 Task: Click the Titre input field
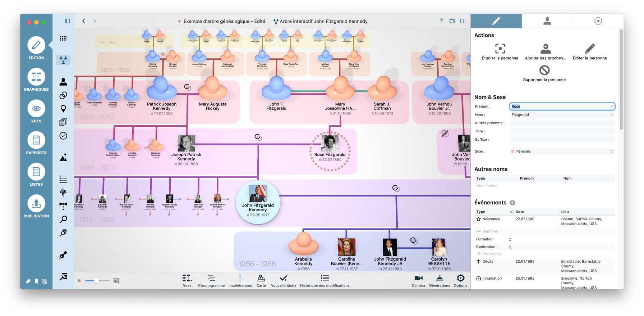[x=562, y=131]
